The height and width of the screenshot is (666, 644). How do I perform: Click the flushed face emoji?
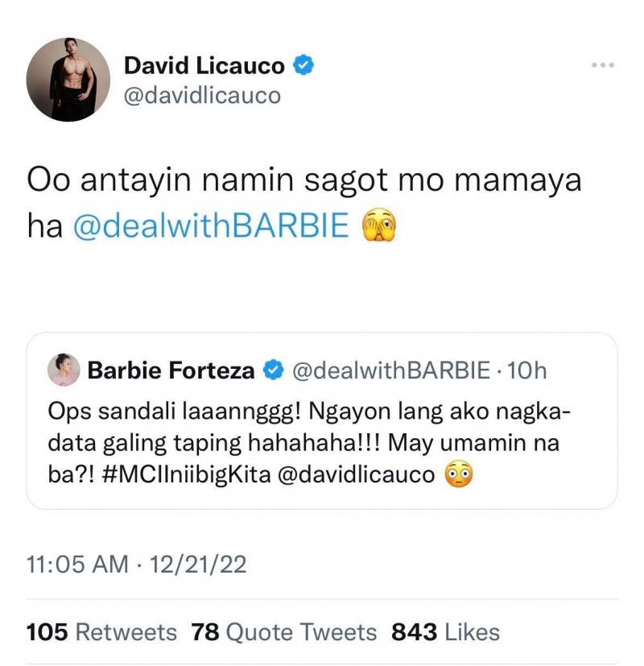[x=458, y=474]
